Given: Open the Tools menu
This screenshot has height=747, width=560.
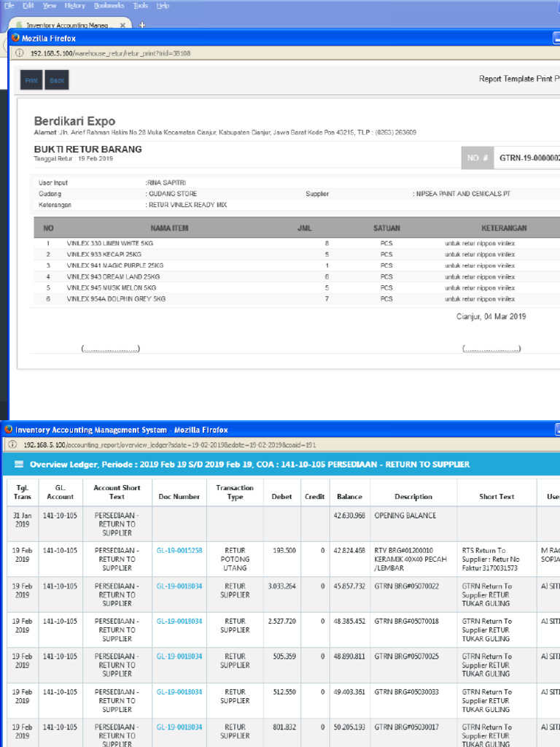Looking at the screenshot, I should [141, 6].
